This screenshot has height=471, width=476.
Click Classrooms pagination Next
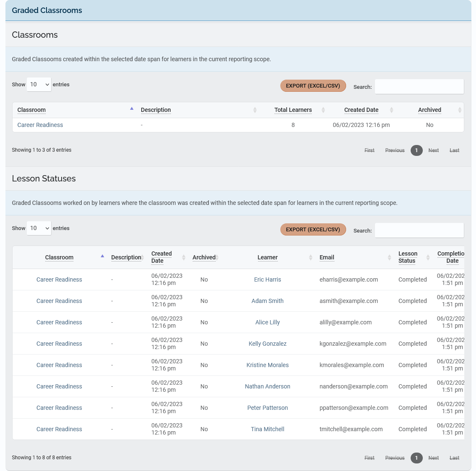tap(434, 150)
